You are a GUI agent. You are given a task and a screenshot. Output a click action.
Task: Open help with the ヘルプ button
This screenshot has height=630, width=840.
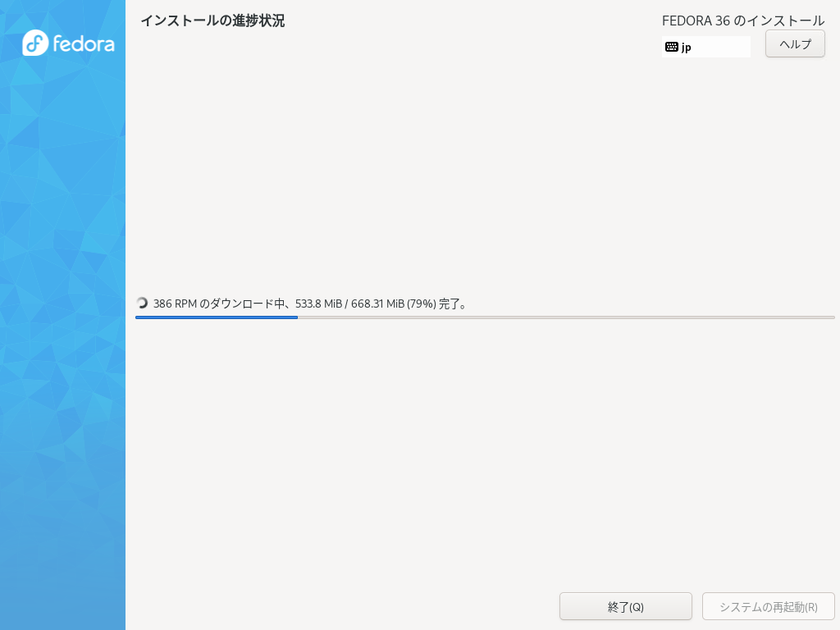tap(795, 44)
